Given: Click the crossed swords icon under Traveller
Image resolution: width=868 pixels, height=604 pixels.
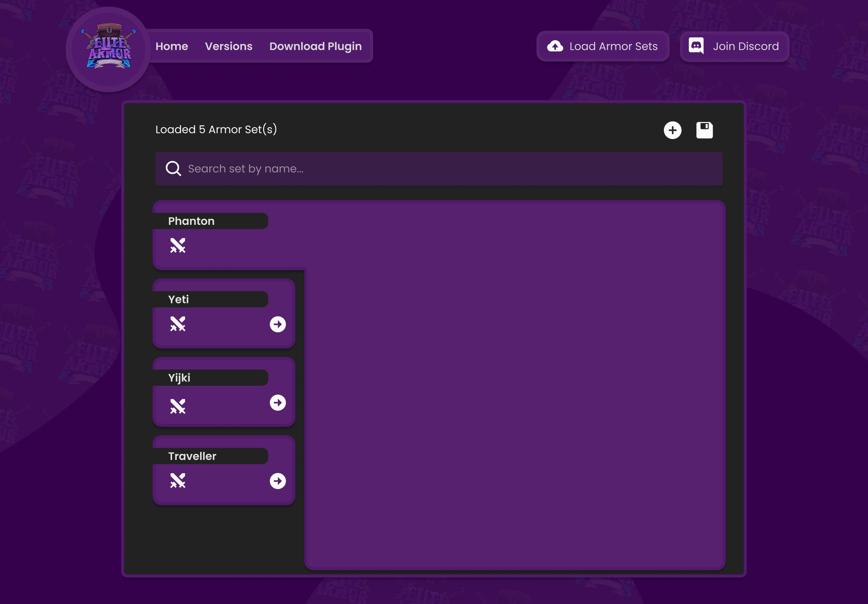Looking at the screenshot, I should 178,481.
